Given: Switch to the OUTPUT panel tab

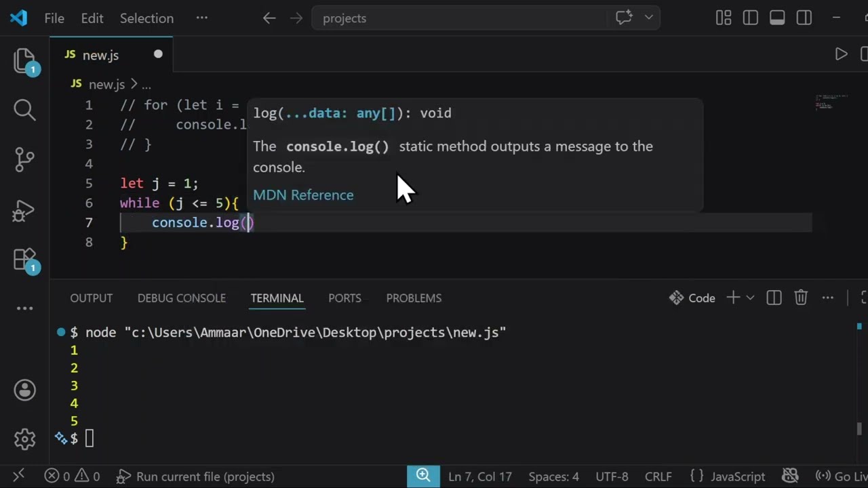Looking at the screenshot, I should (92, 298).
